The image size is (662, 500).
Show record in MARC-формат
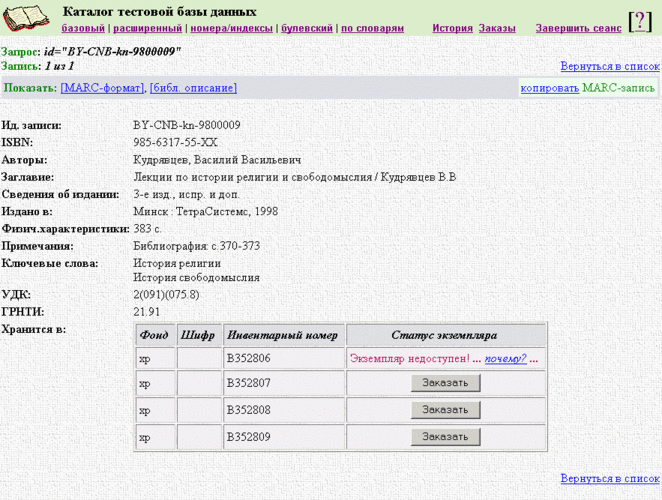102,88
